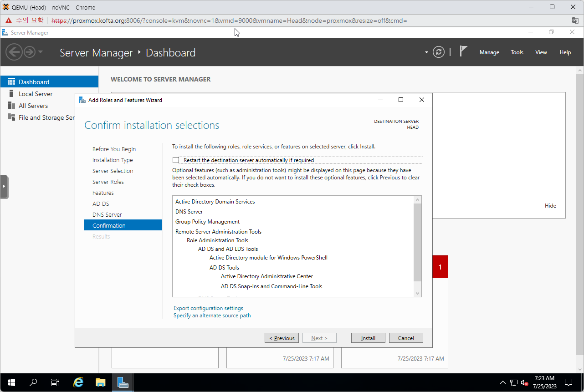The image size is (584, 392).
Task: Unmute the system volume in the tray
Action: (x=525, y=383)
